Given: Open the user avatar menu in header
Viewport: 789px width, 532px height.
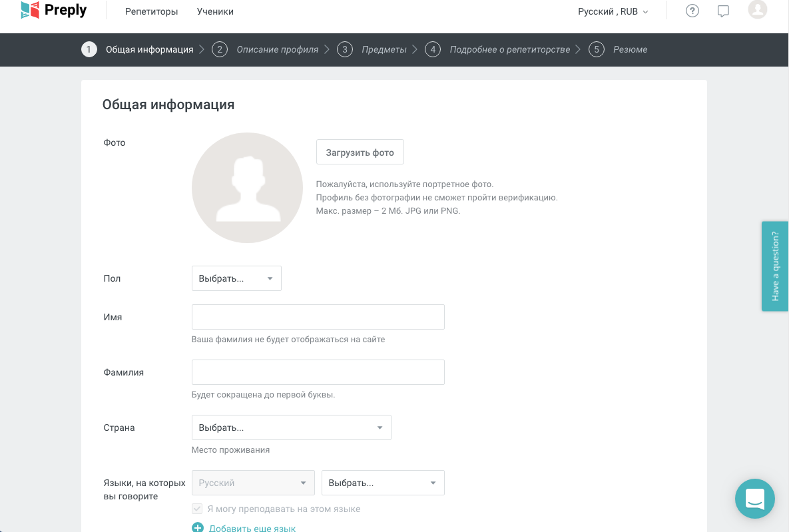Looking at the screenshot, I should point(757,9).
